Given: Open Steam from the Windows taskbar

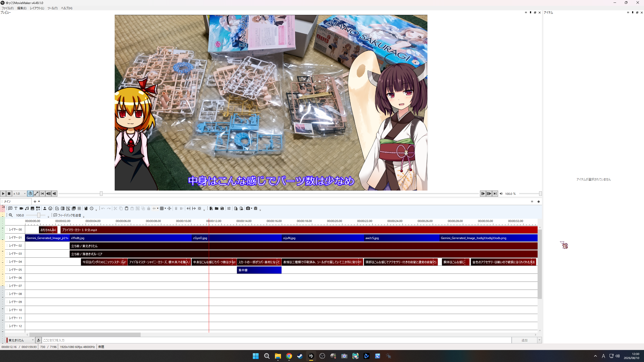Looking at the screenshot, I should click(x=300, y=356).
